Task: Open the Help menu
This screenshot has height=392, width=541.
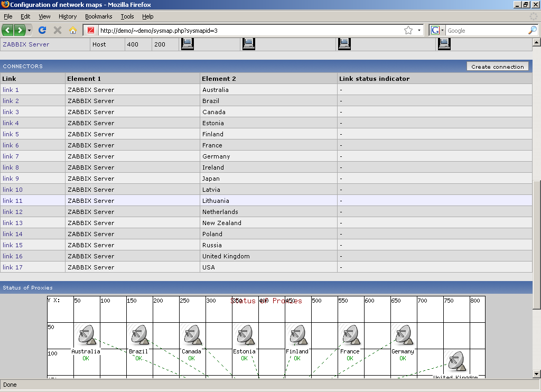Action: 148,16
